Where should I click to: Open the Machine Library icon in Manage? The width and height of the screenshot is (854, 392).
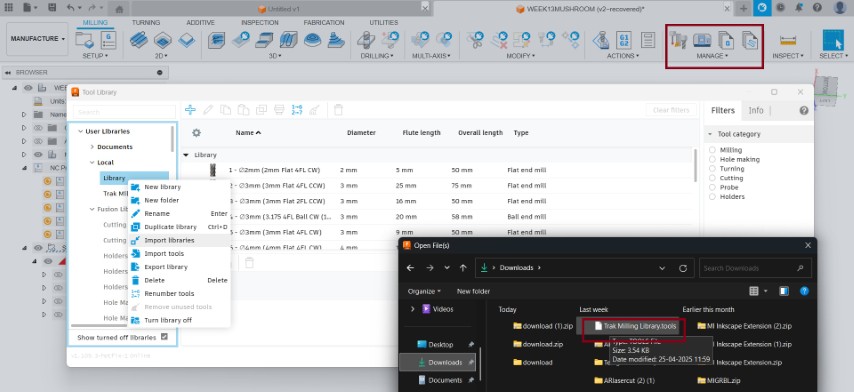[702, 39]
